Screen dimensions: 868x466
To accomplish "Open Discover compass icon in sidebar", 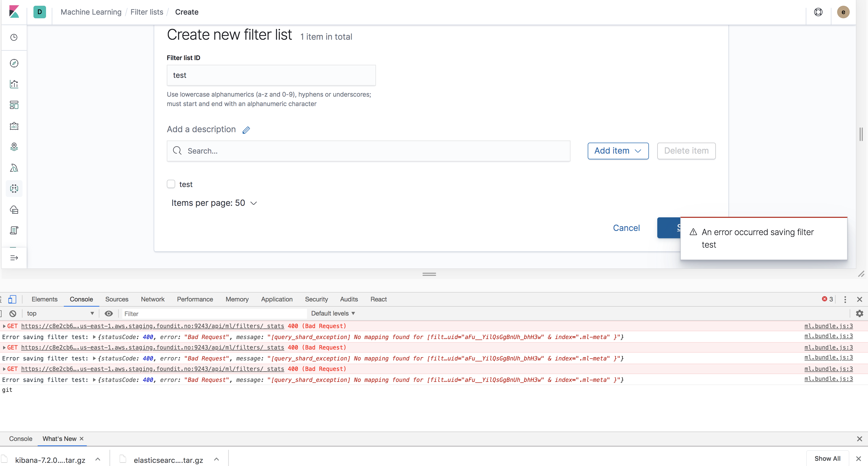I will 14,63.
